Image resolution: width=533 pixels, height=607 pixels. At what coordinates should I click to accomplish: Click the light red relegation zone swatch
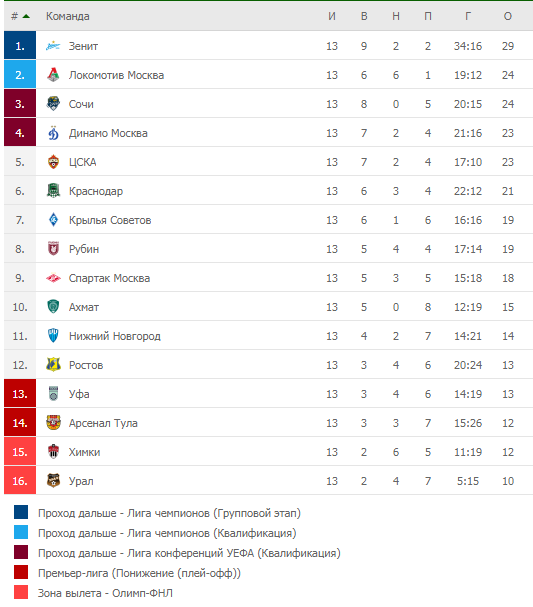pyautogui.click(x=21, y=592)
